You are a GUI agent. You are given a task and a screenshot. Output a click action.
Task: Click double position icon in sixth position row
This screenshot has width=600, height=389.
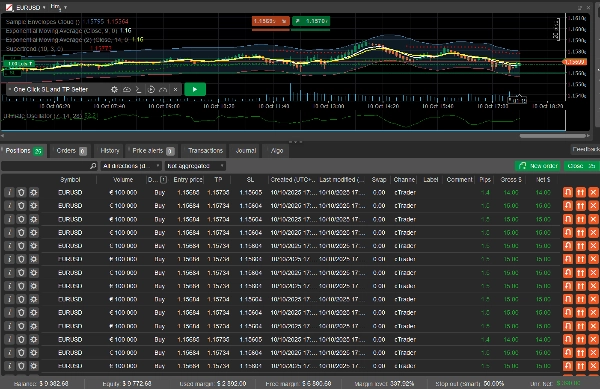pos(581,259)
